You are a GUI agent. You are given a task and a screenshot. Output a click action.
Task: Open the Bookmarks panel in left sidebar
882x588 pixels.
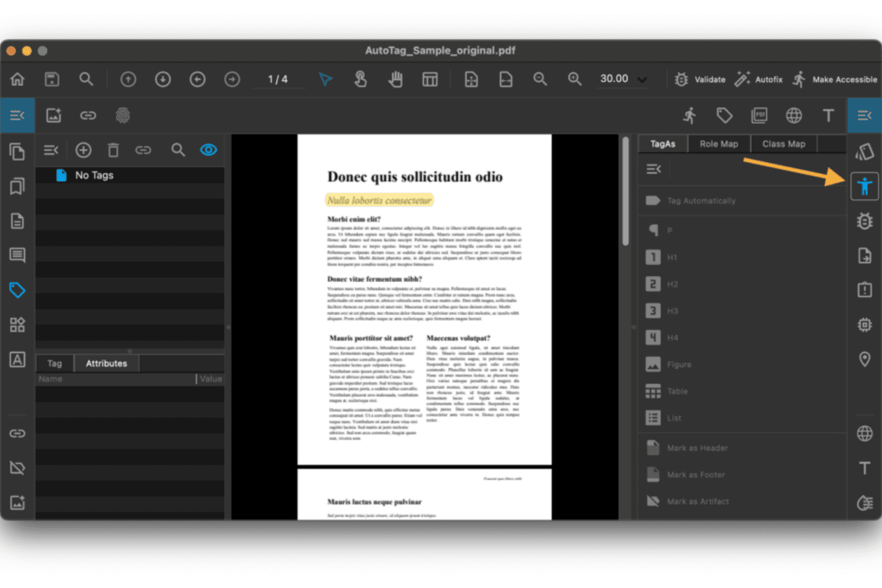point(17,186)
